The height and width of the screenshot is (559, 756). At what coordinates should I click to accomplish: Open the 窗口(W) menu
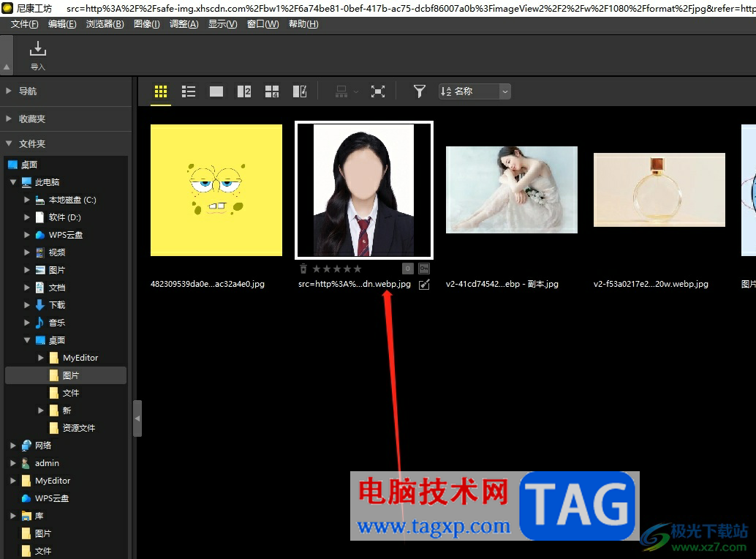point(262,24)
